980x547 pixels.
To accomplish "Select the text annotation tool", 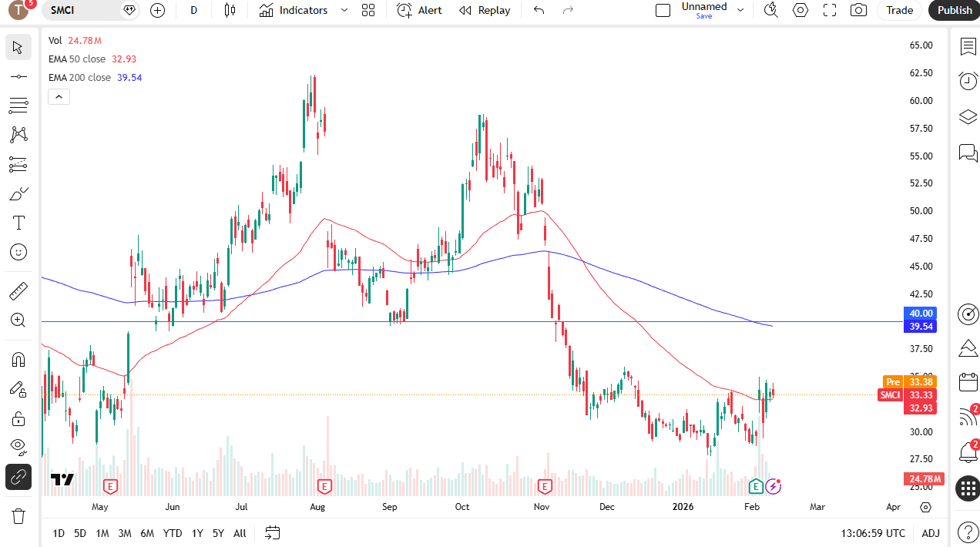I will point(18,223).
